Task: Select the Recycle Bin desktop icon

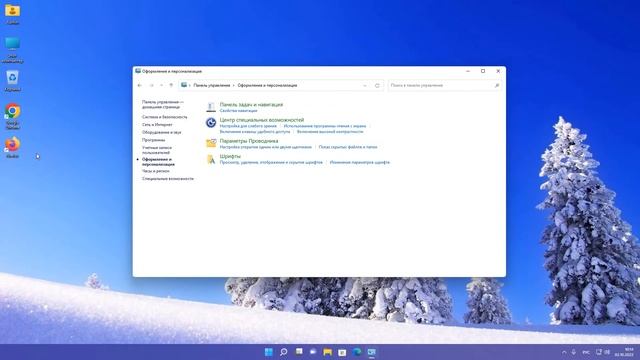Action: (12, 81)
